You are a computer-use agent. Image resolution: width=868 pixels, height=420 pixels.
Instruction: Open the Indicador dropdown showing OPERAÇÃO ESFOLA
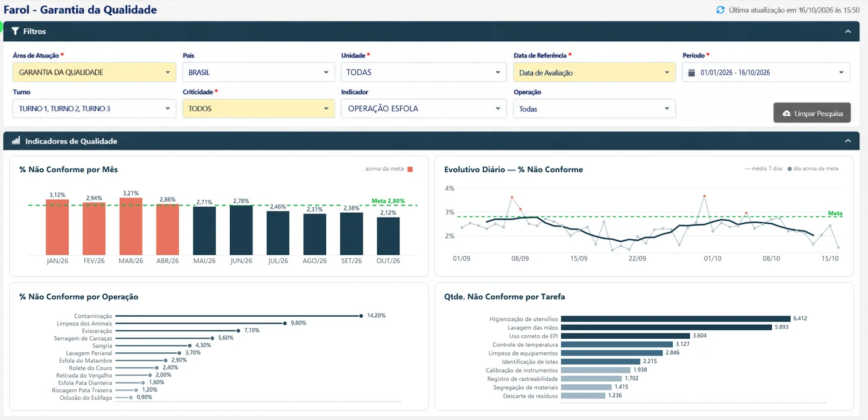click(x=423, y=108)
